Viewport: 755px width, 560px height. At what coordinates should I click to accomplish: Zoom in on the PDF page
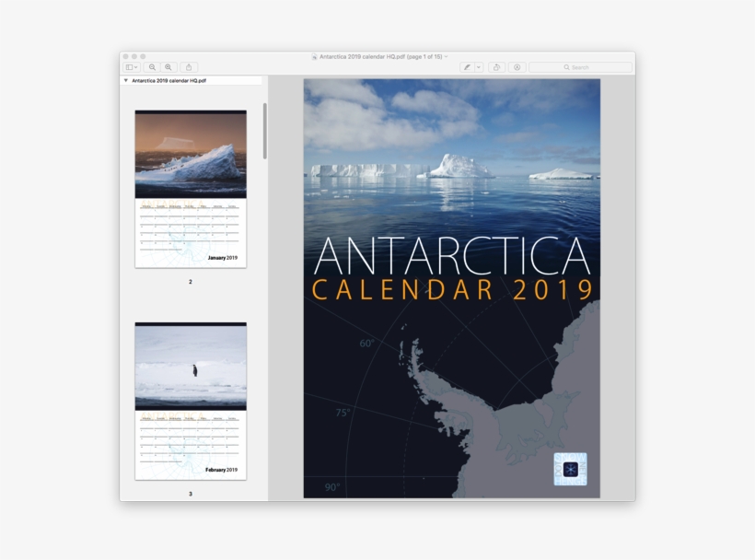(x=168, y=67)
